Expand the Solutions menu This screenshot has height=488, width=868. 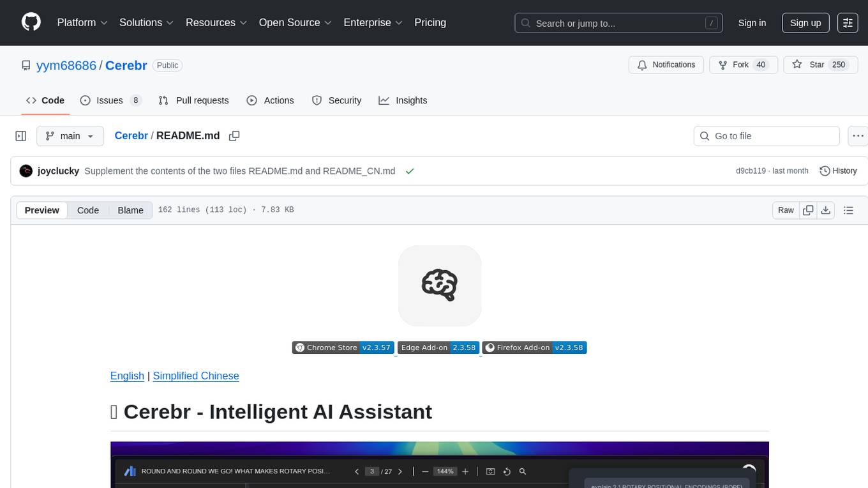click(x=147, y=22)
